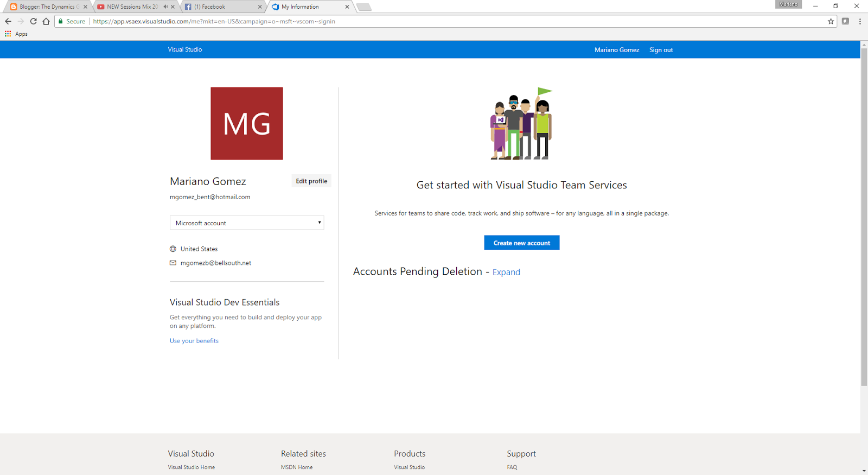This screenshot has width=868, height=475.
Task: Click the address bar URL
Action: point(214,21)
